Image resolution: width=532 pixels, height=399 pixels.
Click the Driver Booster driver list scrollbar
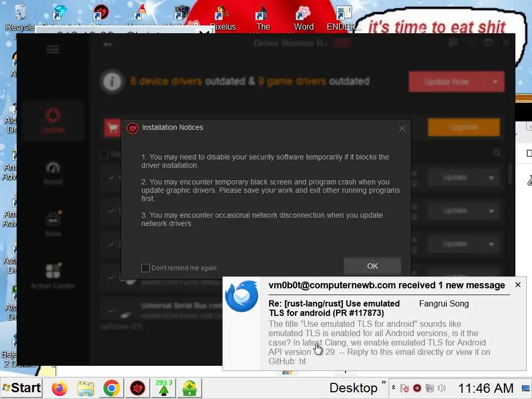(x=510, y=175)
